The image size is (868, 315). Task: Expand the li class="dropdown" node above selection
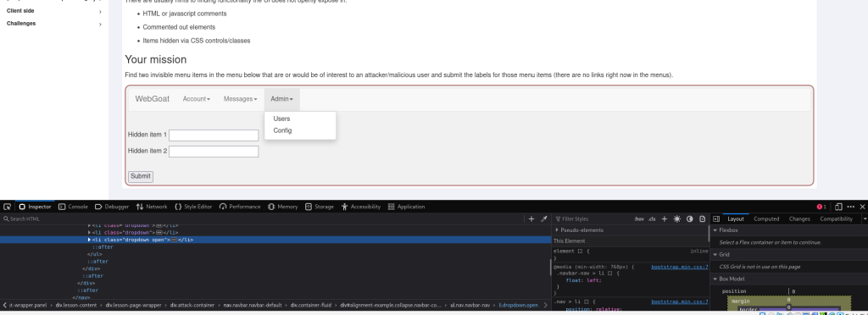90,233
